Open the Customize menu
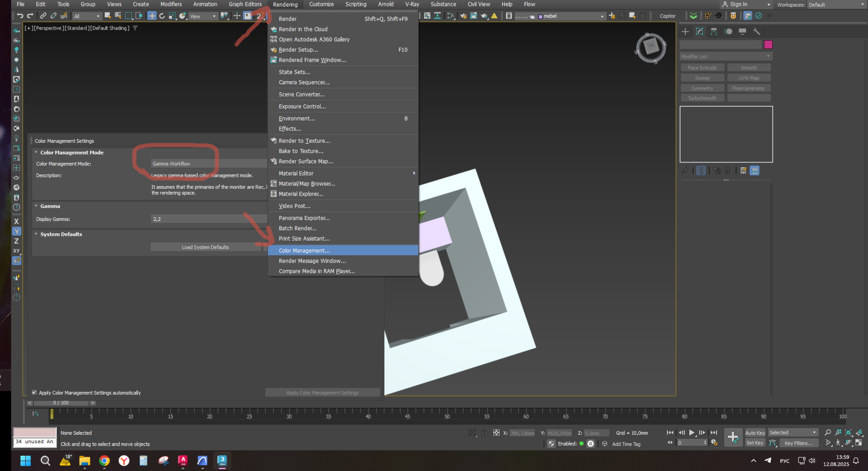 tap(321, 4)
